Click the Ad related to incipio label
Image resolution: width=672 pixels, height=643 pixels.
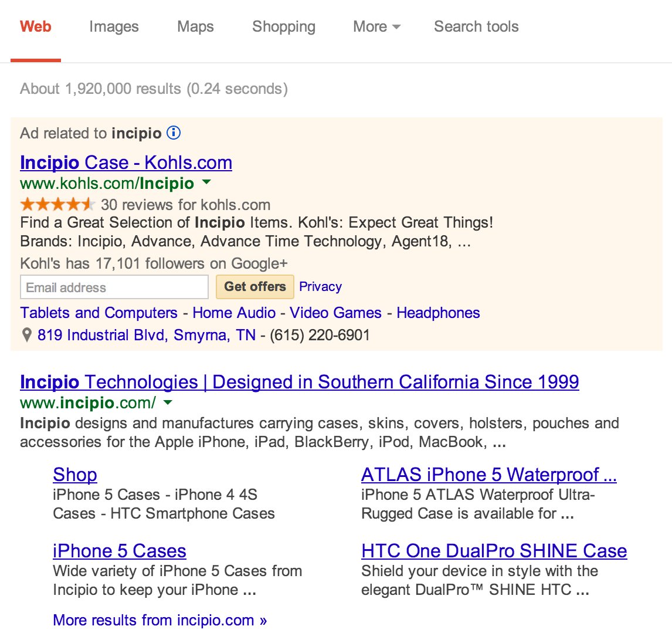click(x=91, y=133)
